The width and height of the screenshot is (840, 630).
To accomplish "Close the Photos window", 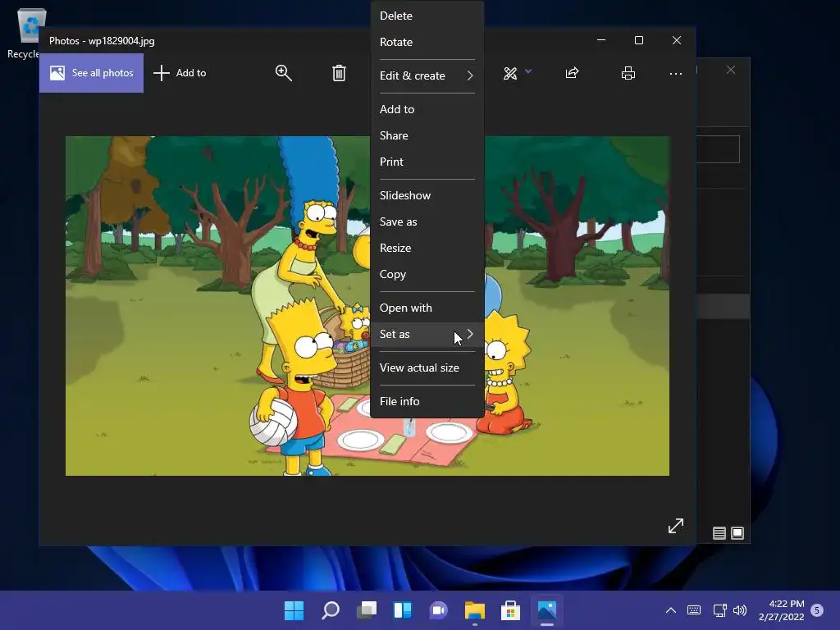I will click(x=677, y=40).
